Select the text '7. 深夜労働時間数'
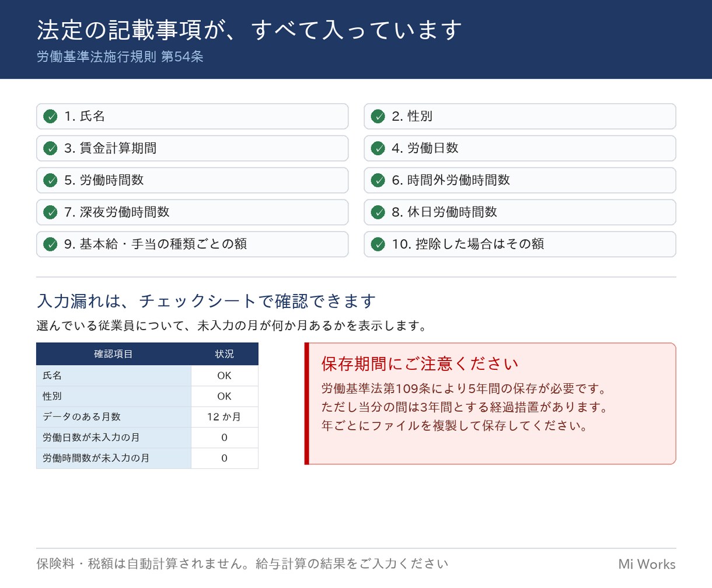712x588 pixels. [x=117, y=212]
